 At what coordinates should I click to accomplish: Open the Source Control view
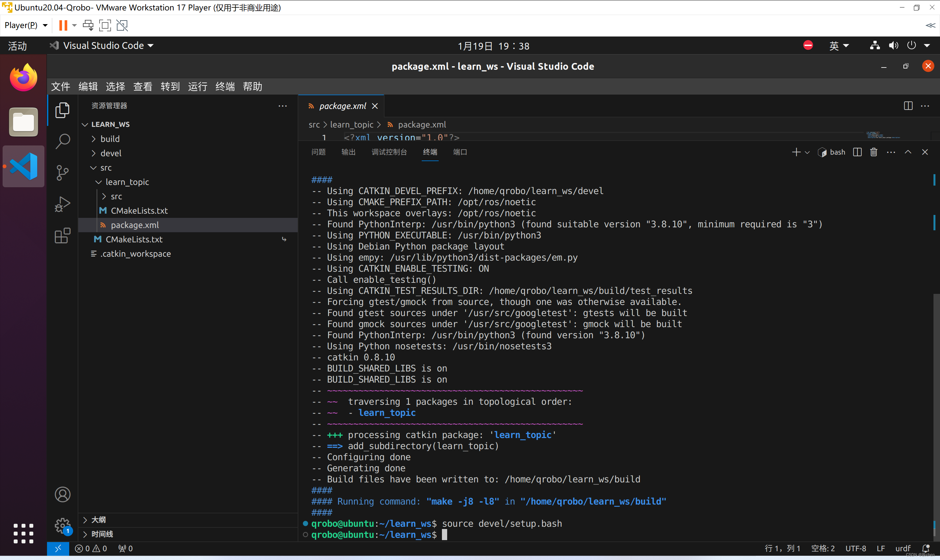click(62, 173)
